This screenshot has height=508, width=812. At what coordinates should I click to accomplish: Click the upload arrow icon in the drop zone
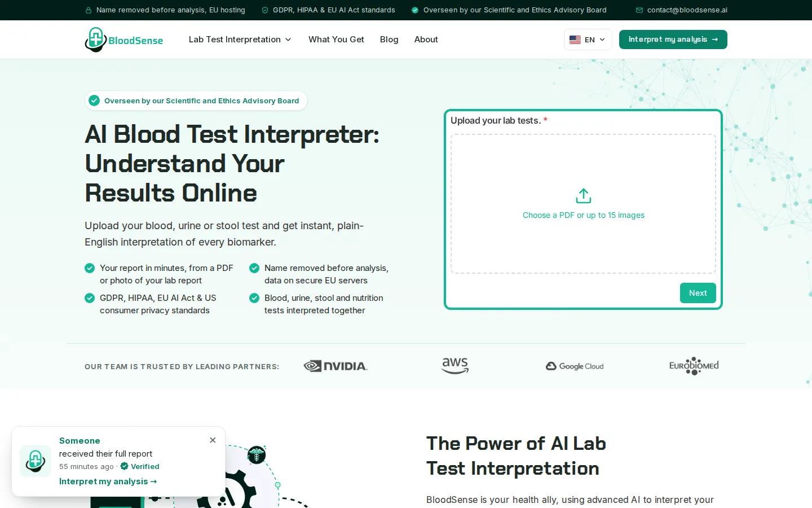[584, 196]
